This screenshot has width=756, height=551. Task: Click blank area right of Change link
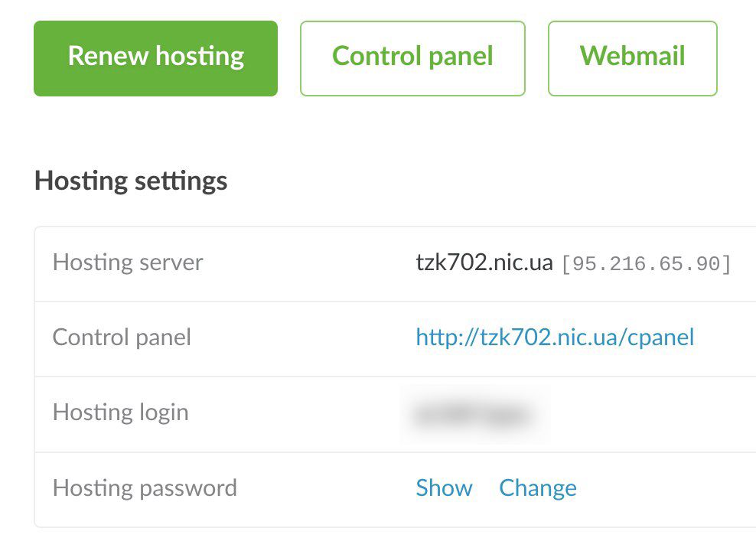666,487
